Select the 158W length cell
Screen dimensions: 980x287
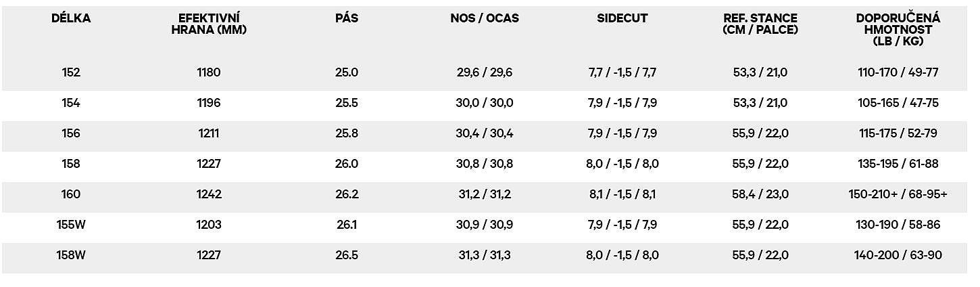[71, 255]
